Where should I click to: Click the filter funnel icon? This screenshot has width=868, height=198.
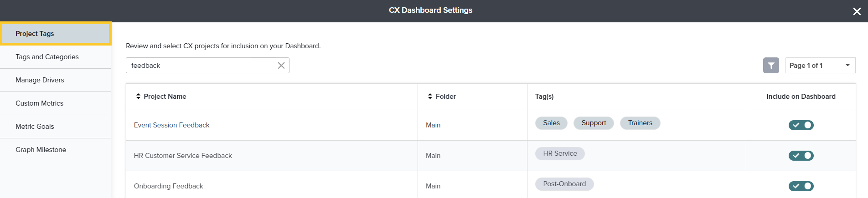(x=771, y=66)
